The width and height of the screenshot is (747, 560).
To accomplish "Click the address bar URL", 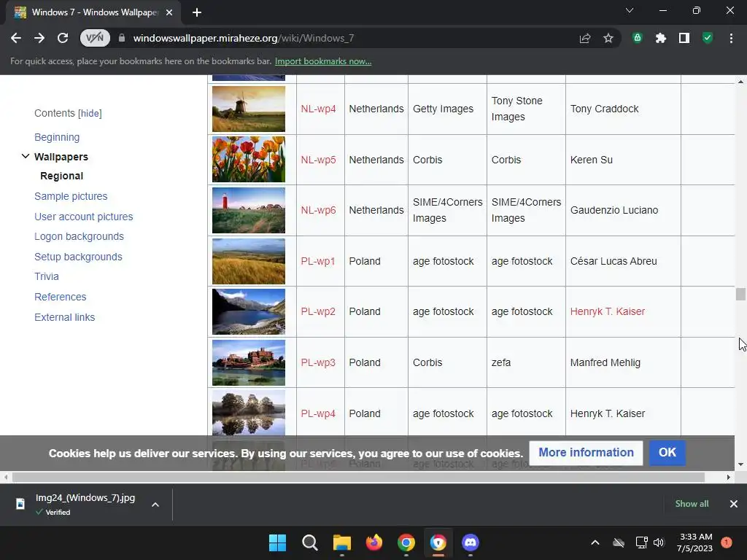I will (x=243, y=38).
